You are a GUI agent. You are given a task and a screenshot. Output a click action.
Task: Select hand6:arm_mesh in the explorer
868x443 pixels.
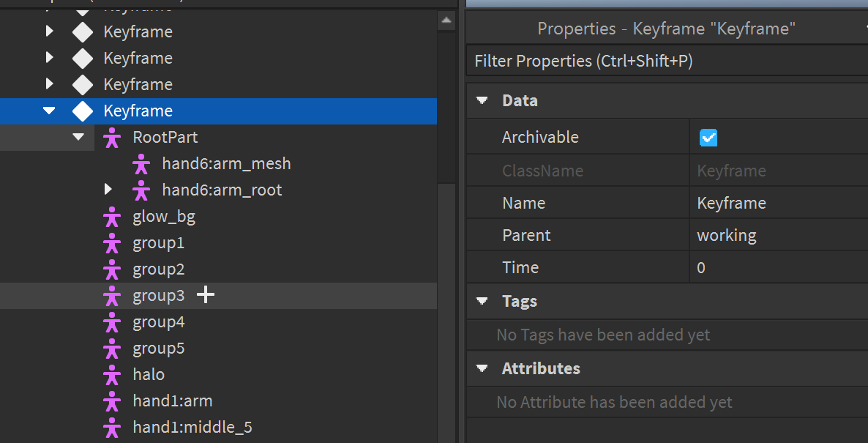[226, 164]
